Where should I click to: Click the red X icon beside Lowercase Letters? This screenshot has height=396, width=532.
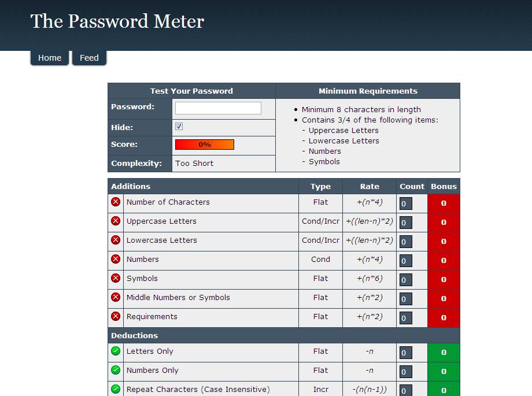click(x=116, y=240)
